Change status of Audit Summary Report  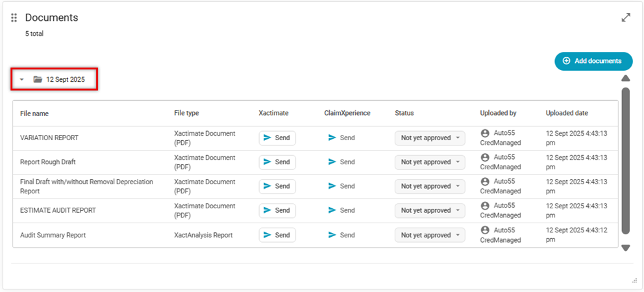click(x=430, y=235)
